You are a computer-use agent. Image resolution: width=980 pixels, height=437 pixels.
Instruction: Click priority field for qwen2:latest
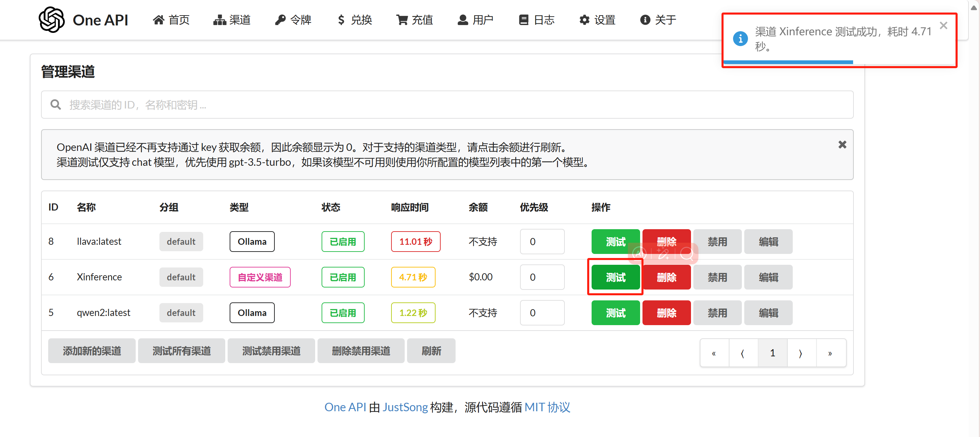click(542, 313)
